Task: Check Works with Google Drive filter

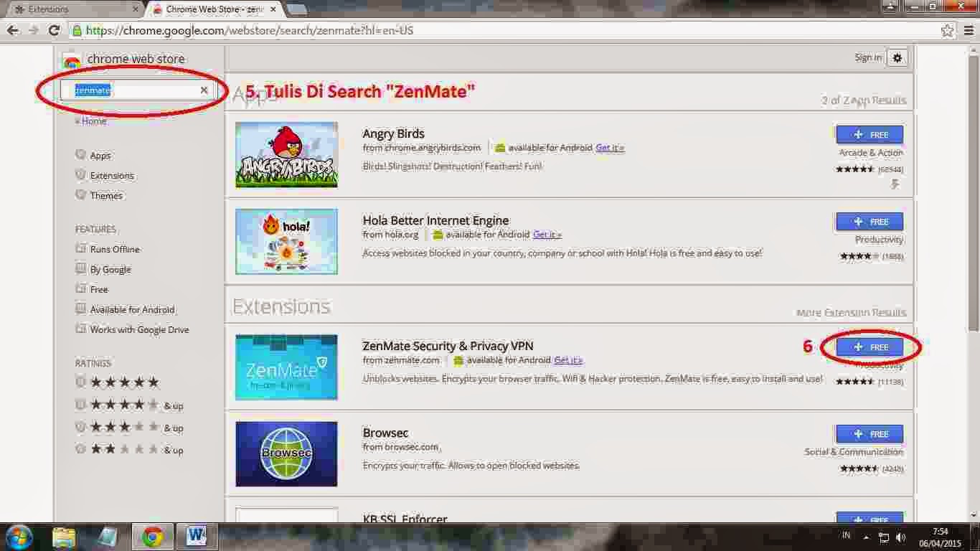Action: coord(80,329)
